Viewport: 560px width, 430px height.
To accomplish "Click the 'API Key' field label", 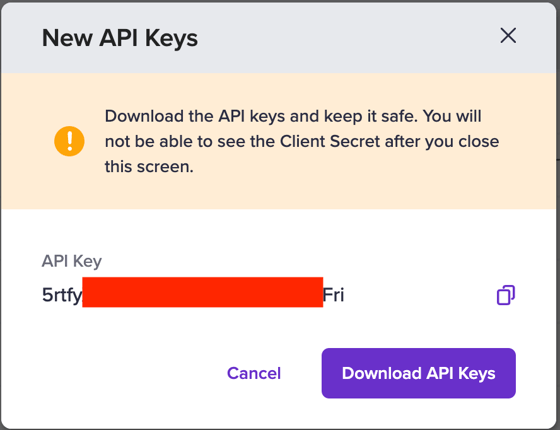I will point(71,261).
